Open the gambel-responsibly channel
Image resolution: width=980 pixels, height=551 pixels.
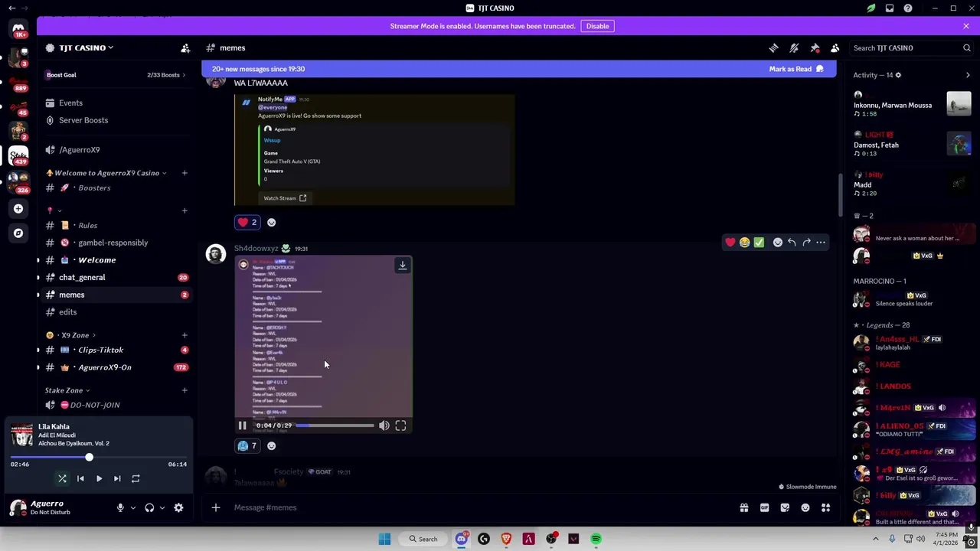tap(115, 243)
